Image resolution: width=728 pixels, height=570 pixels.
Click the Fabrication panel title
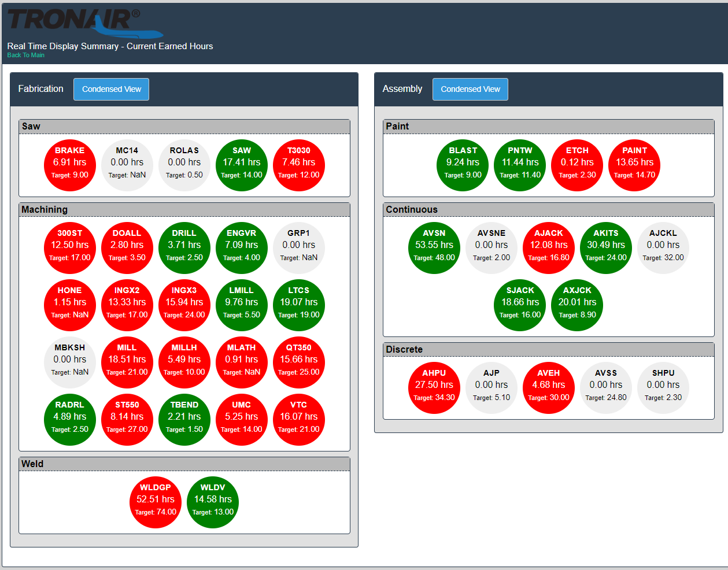(x=41, y=89)
